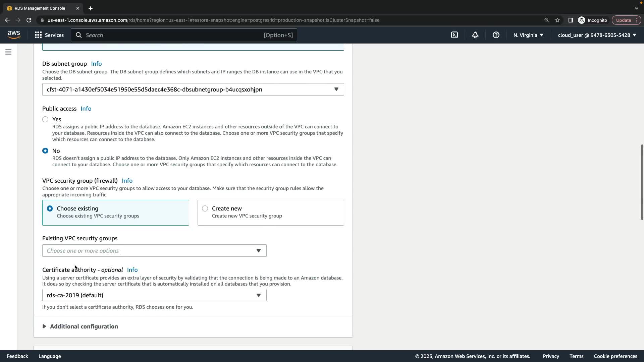Image resolution: width=644 pixels, height=362 pixels.
Task: Select Yes for Public access
Action: click(45, 119)
